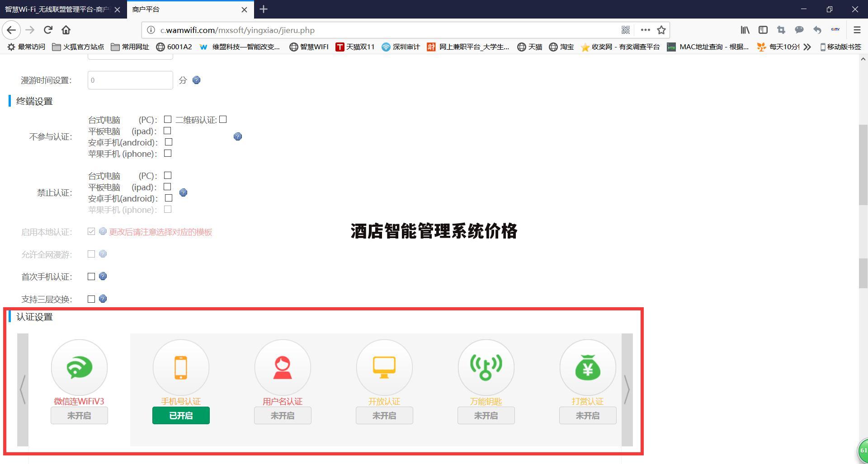This screenshot has height=464, width=868.
Task: Toggle 用户名认证 未开启 button
Action: (283, 416)
